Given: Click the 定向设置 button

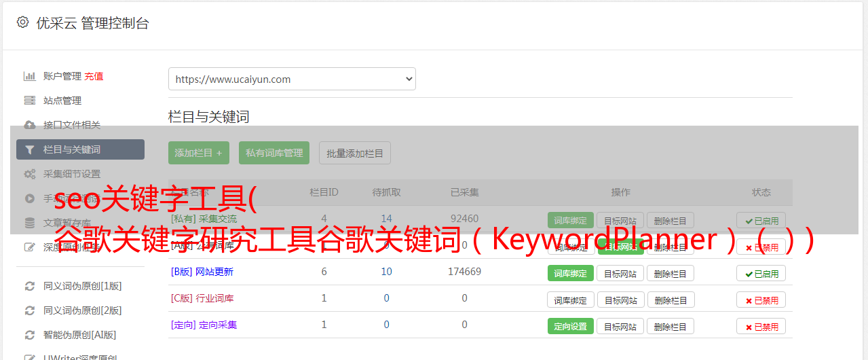Looking at the screenshot, I should [571, 326].
